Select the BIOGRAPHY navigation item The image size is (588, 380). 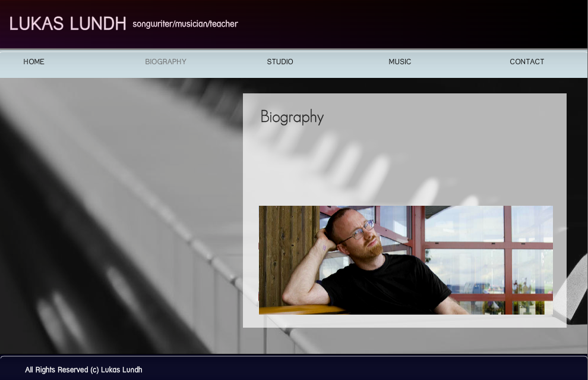pyautogui.click(x=166, y=62)
